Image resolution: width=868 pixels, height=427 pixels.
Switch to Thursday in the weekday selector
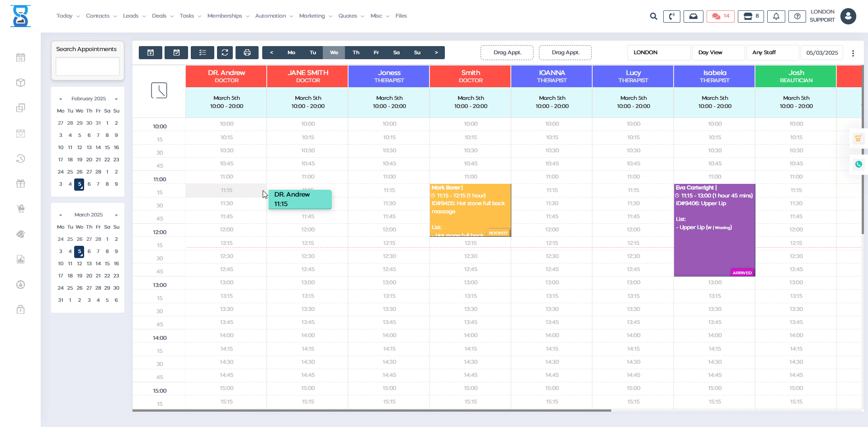coord(356,52)
